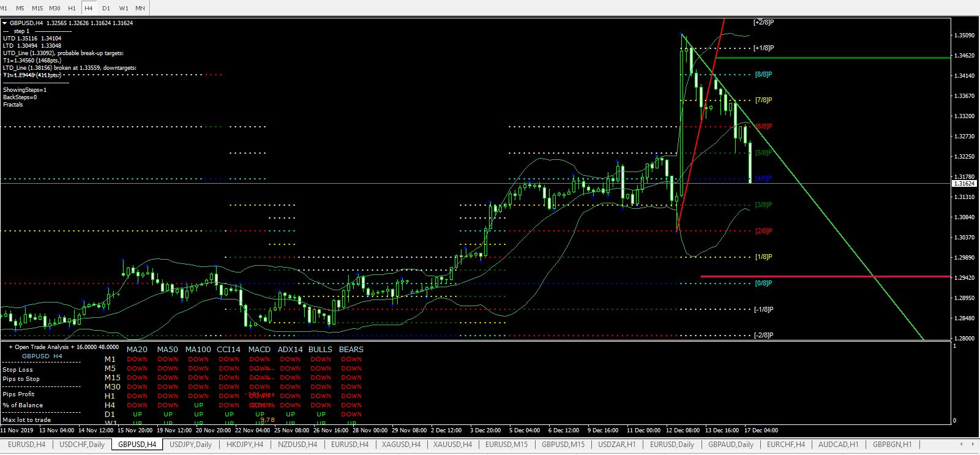Click 1.28000 on the price scale
This screenshot has width=980, height=455.
click(965, 338)
